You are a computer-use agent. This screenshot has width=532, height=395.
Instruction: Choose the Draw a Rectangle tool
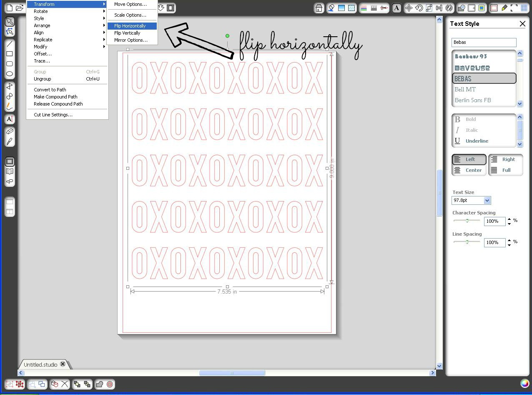10,54
